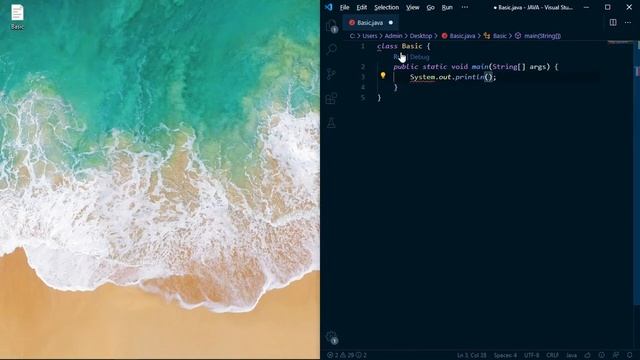Image resolution: width=640 pixels, height=360 pixels.
Task: Open the Go menu
Action: pos(431,7)
